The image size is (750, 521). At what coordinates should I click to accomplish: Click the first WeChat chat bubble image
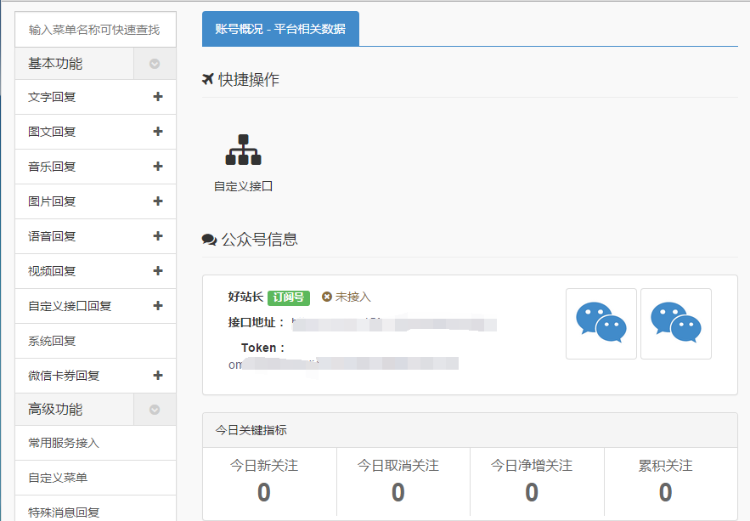point(601,323)
